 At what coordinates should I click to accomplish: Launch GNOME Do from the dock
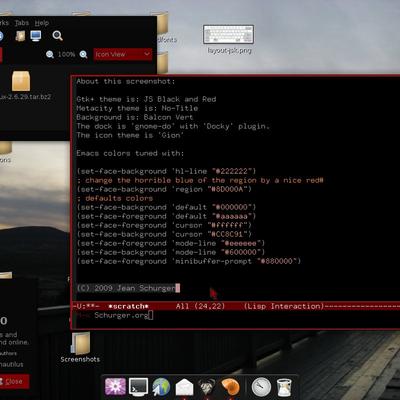click(115, 387)
